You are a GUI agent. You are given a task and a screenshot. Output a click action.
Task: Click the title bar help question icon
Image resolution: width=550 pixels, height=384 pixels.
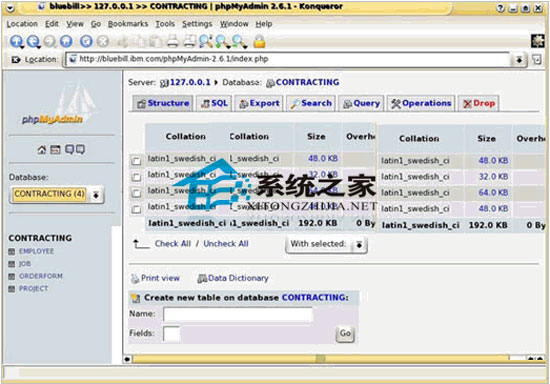500,8
